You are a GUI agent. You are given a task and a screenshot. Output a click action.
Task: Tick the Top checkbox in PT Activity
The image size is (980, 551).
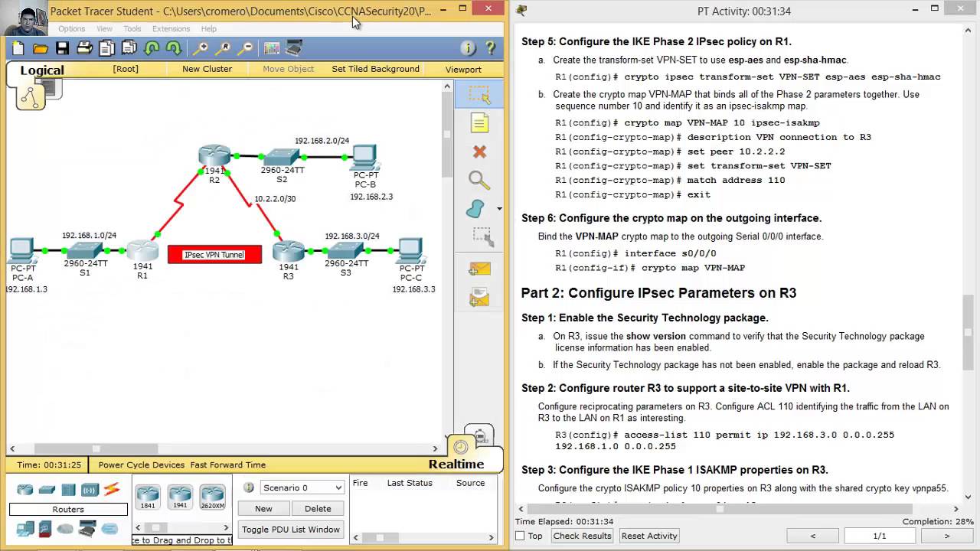tap(520, 536)
